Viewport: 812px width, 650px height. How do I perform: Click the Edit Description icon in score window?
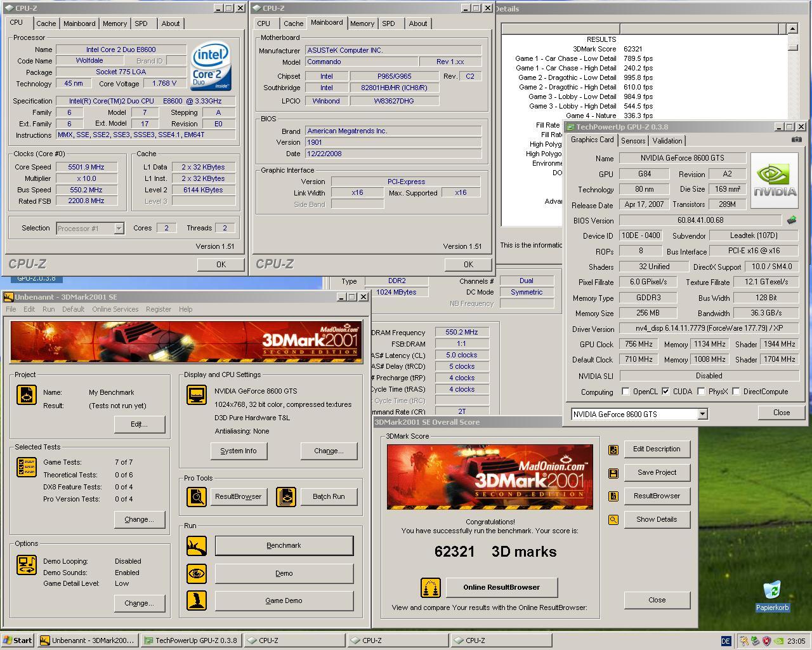[613, 449]
